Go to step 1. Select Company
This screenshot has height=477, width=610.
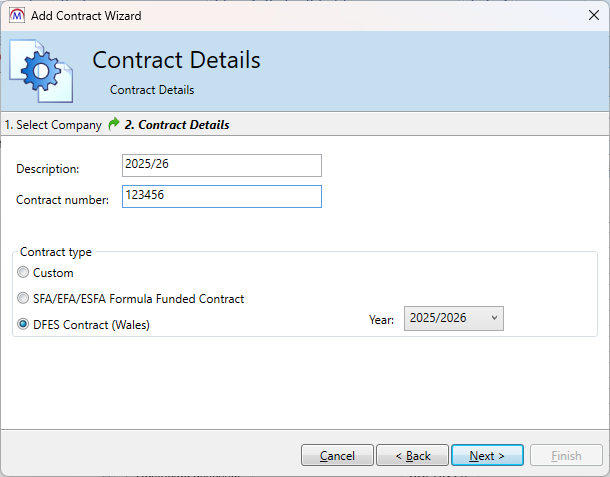point(53,125)
